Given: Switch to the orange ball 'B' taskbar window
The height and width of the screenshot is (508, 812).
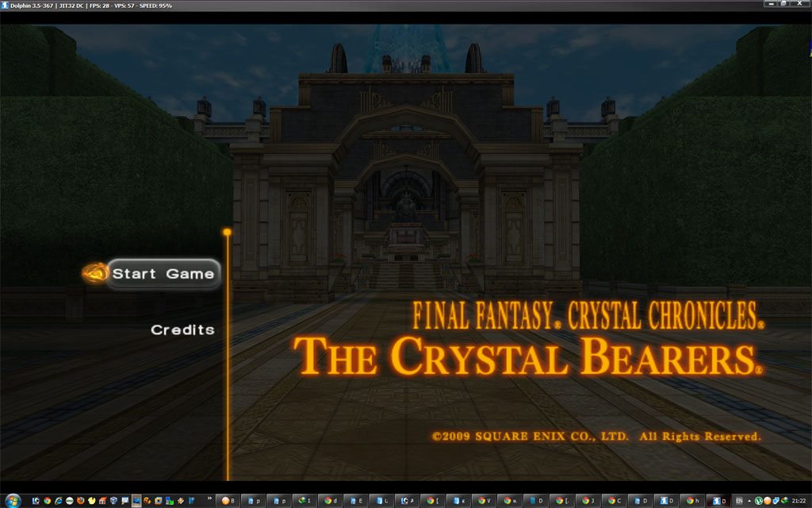Looking at the screenshot, I should coord(228,501).
